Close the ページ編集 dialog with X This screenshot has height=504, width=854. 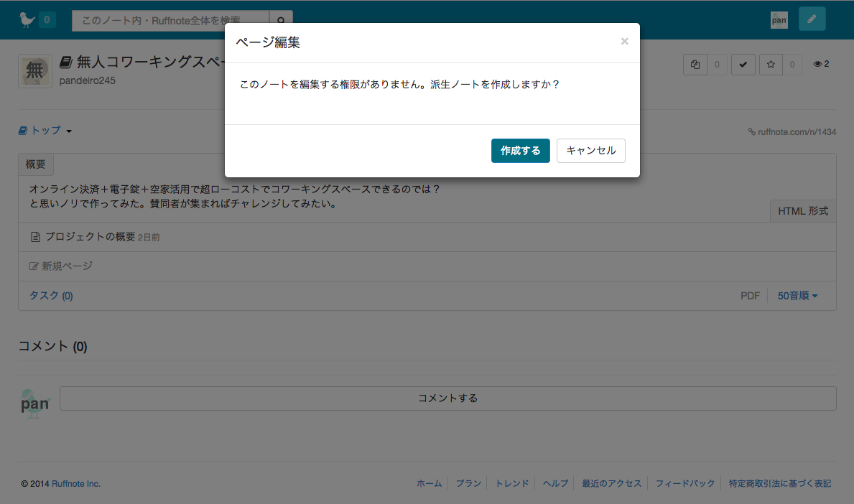point(624,42)
